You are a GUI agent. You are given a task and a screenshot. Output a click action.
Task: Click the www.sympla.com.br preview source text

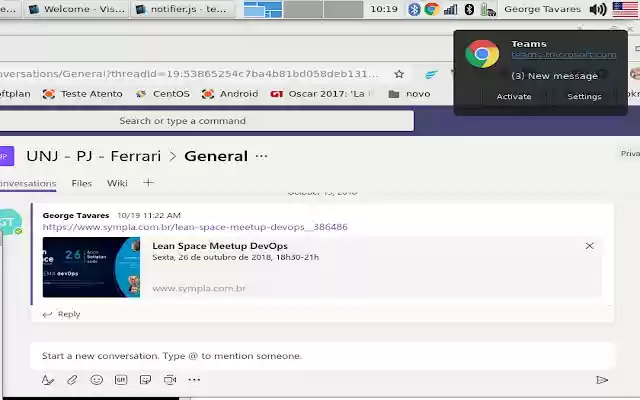coord(199,289)
